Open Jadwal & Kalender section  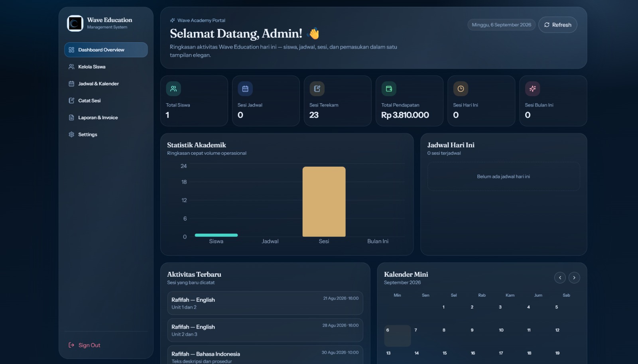pos(106,84)
